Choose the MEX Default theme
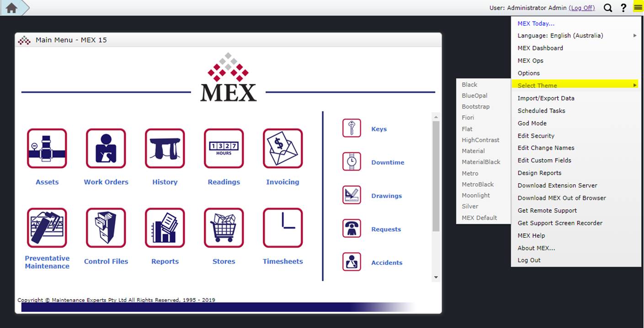This screenshot has width=644, height=328. tap(484, 218)
